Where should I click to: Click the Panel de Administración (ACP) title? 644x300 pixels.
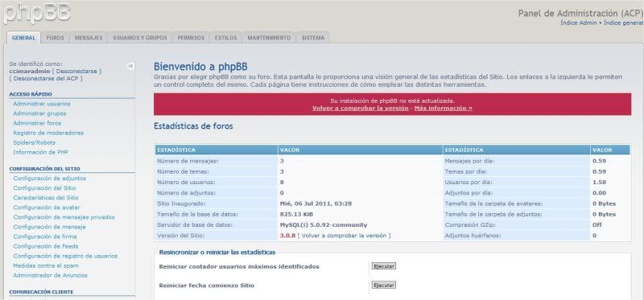point(580,13)
